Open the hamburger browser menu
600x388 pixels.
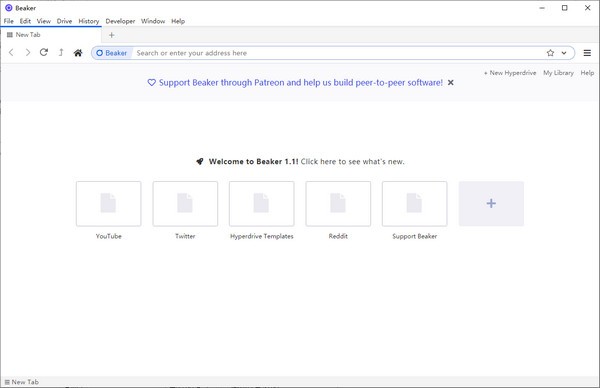pyautogui.click(x=587, y=53)
